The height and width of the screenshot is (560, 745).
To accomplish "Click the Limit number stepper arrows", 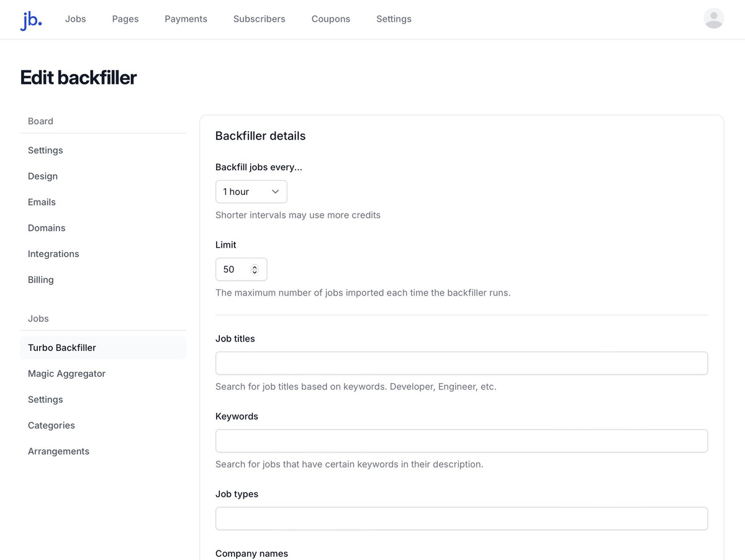I will pos(255,269).
